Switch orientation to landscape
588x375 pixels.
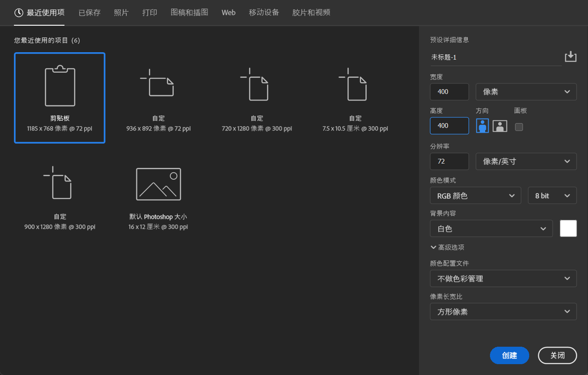coord(500,126)
